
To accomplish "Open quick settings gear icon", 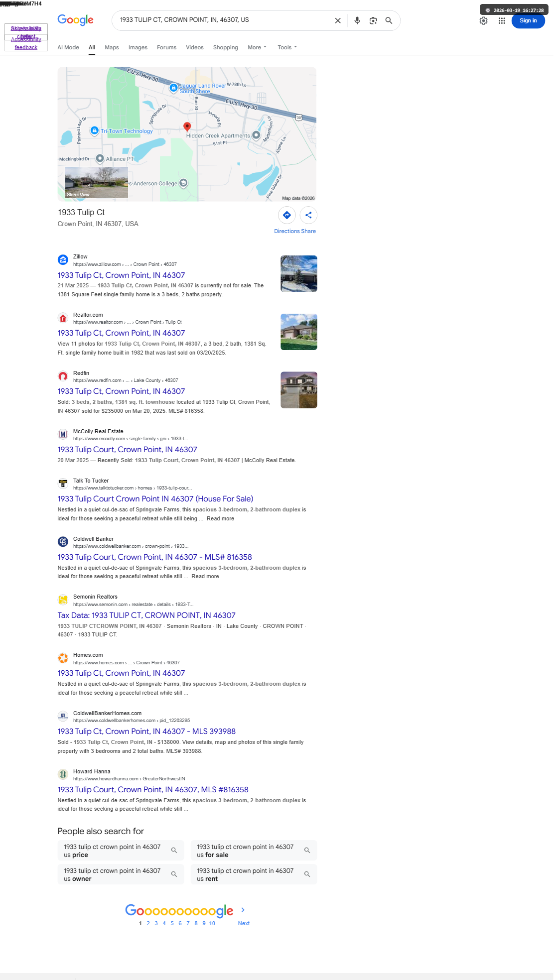I will pos(484,21).
